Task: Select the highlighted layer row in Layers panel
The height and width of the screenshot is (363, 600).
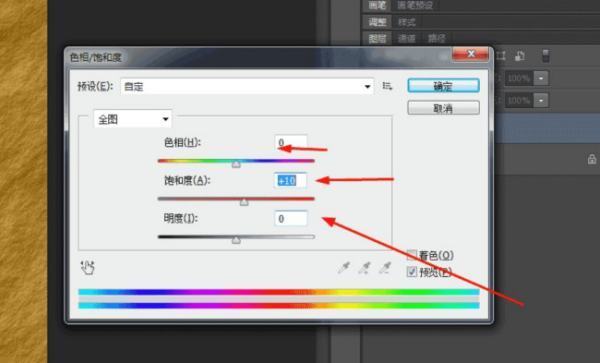Action: click(546, 128)
